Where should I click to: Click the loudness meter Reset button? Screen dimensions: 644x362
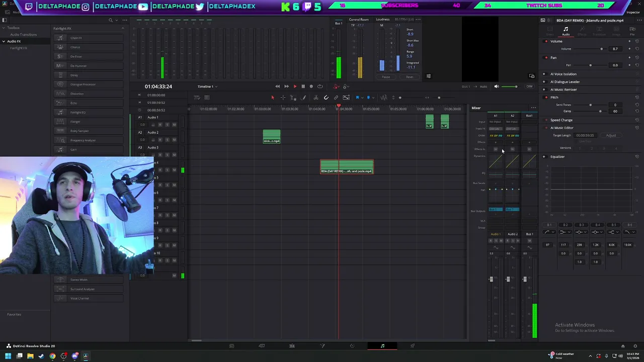point(410,77)
